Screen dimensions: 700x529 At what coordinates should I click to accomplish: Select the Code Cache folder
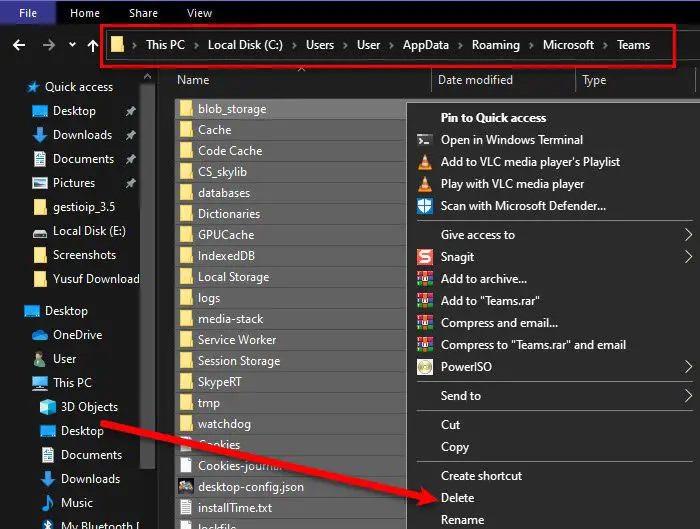[230, 151]
